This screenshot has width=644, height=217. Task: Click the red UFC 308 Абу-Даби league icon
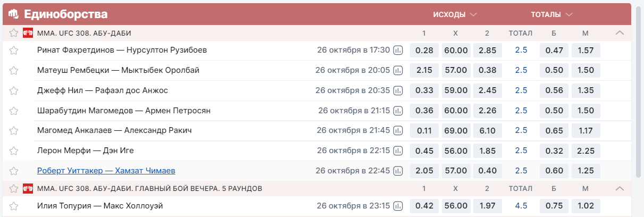(x=28, y=33)
